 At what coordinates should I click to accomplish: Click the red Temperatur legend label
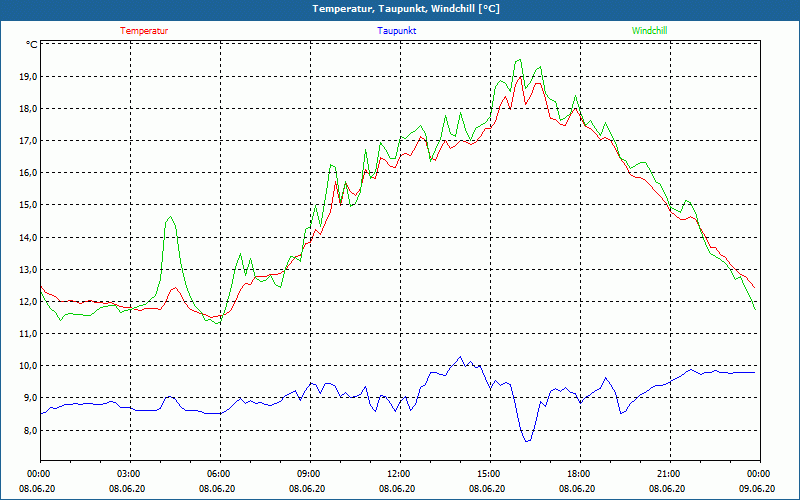tap(144, 31)
